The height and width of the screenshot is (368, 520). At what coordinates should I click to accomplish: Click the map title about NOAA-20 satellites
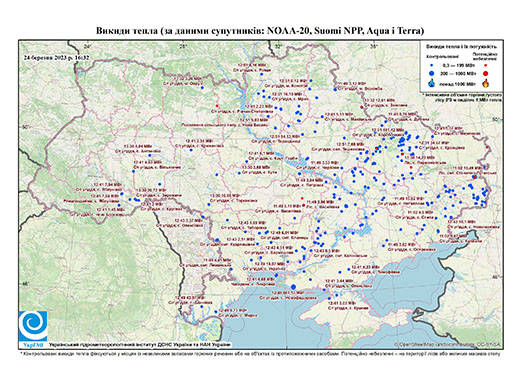point(260,31)
